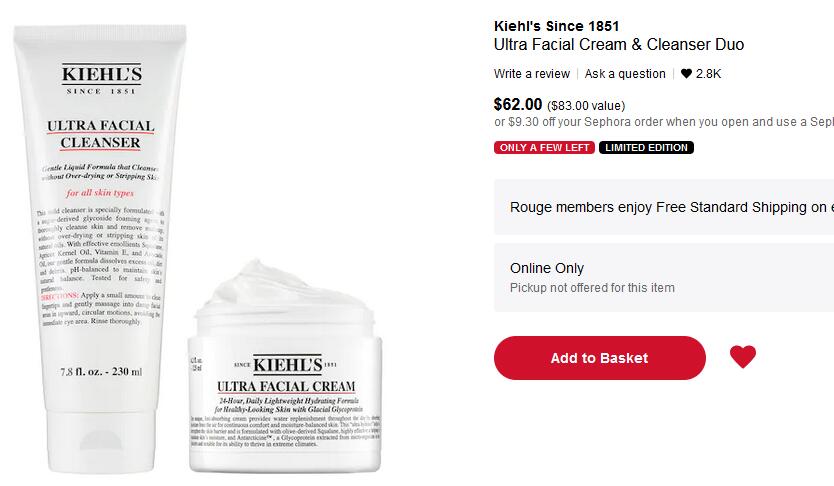Click the black heart loves count icon
This screenshot has width=834, height=486.
tap(686, 74)
